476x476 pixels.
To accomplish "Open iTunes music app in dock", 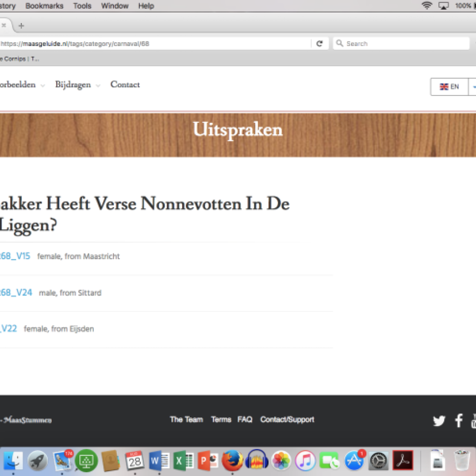I will pyautogui.click(x=305, y=461).
